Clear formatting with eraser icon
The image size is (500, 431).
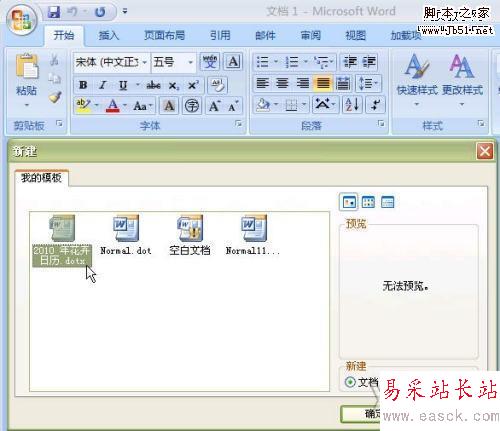[x=217, y=85]
